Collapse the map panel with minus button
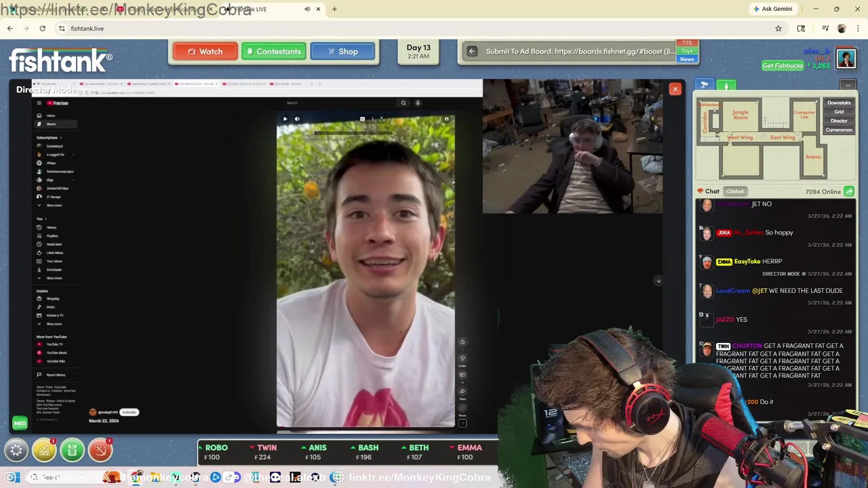Screen dimensions: 868x488 click(848, 85)
